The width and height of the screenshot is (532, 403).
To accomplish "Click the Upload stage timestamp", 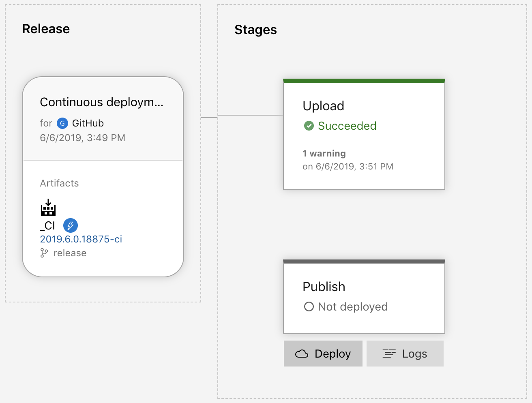I will click(348, 166).
